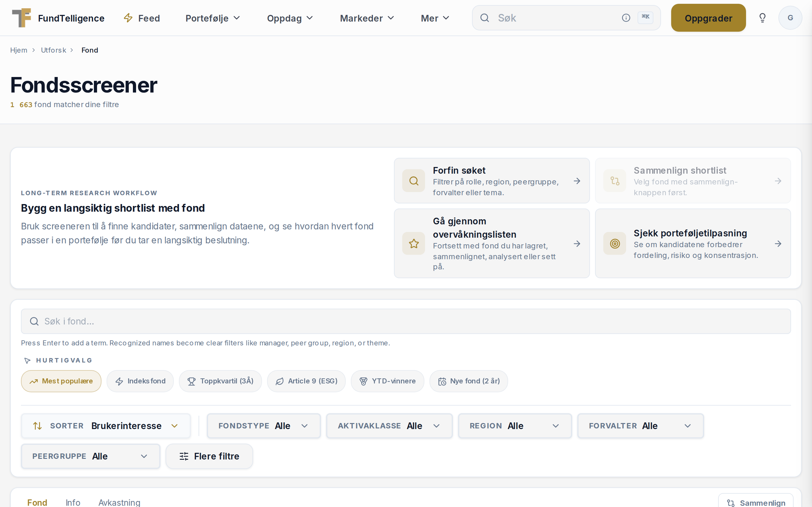Screen dimensions: 812x507
Task: Enable the Article 9 (ESG) filter chip
Action: pyautogui.click(x=306, y=381)
